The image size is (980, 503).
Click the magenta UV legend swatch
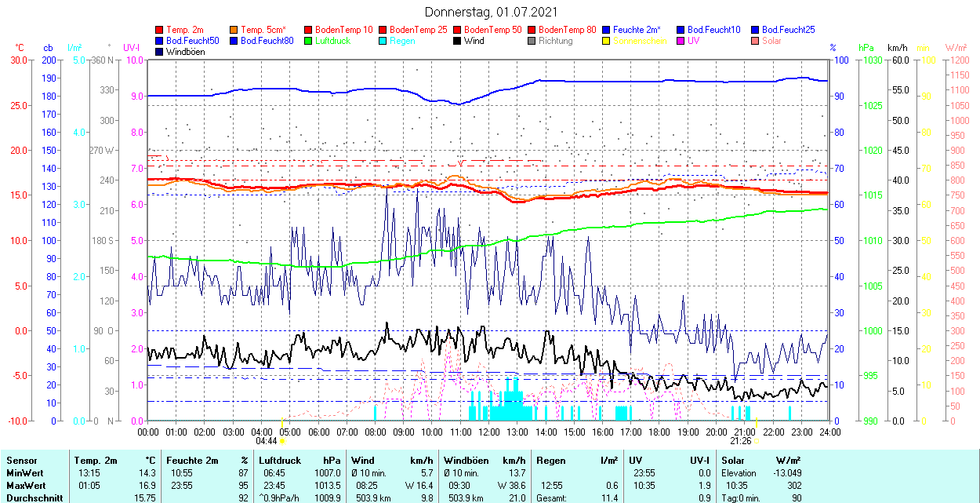coord(681,41)
